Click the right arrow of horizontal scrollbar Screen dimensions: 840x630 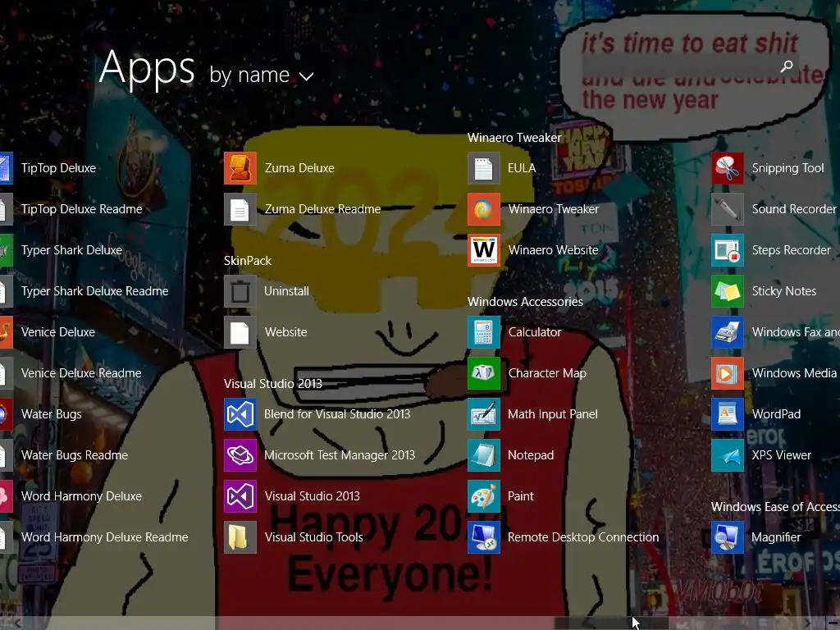808,623
